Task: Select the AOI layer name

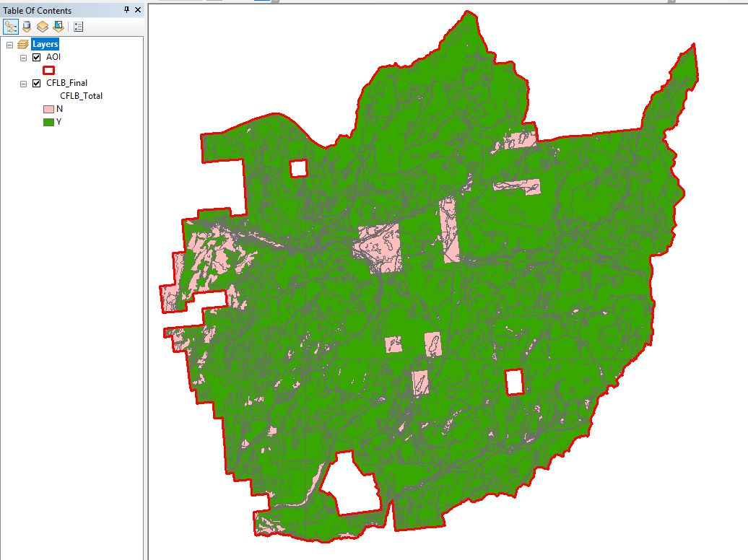Action: pyautogui.click(x=53, y=57)
